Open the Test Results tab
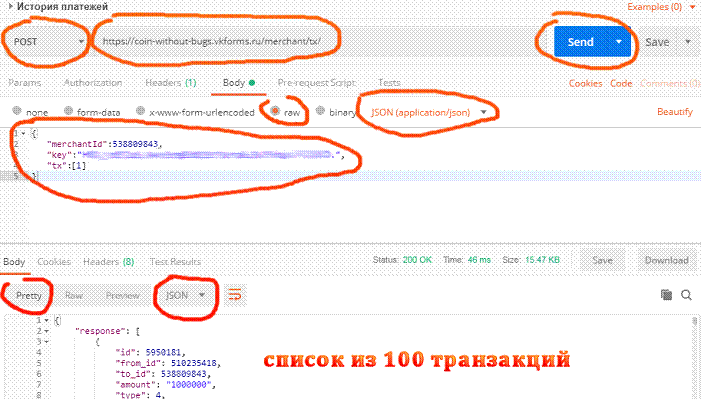The image size is (701, 399). (175, 262)
